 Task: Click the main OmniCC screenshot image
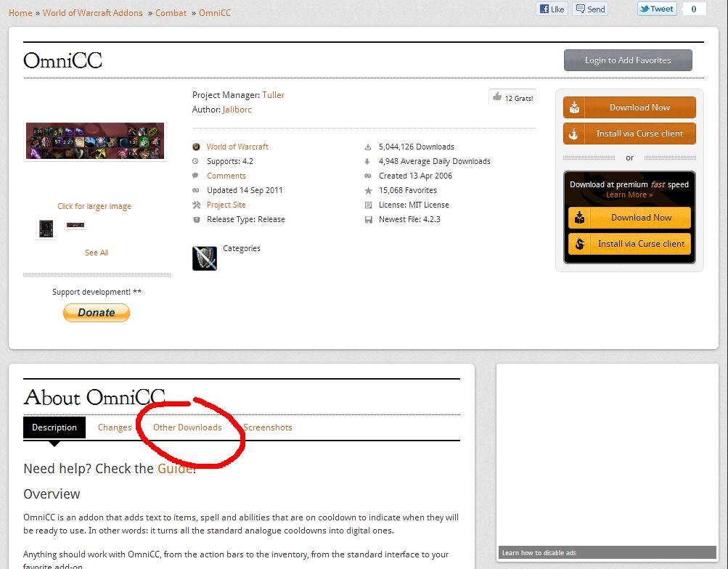(x=94, y=141)
